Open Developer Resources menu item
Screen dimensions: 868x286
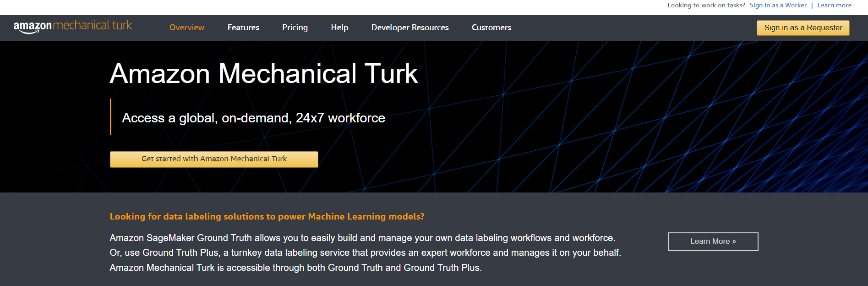410,27
